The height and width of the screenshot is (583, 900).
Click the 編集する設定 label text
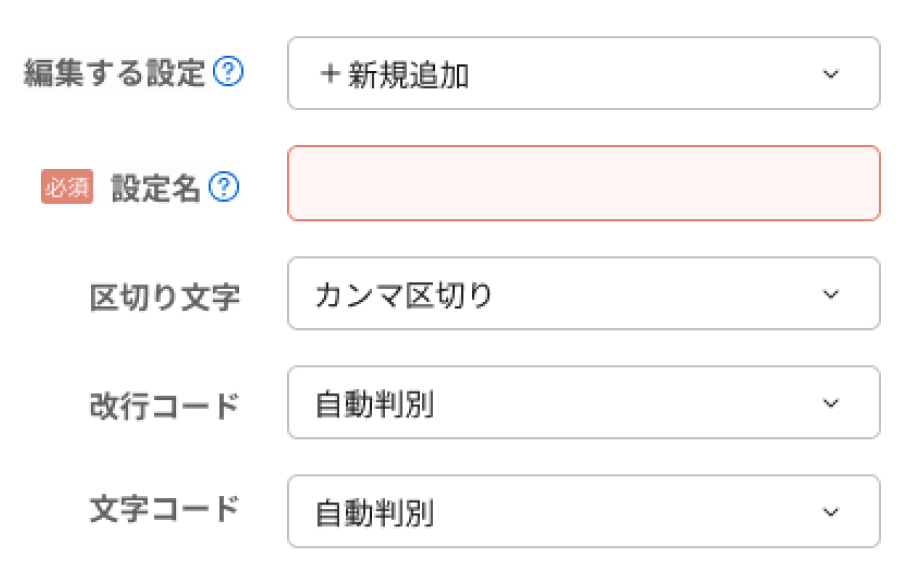point(114,73)
